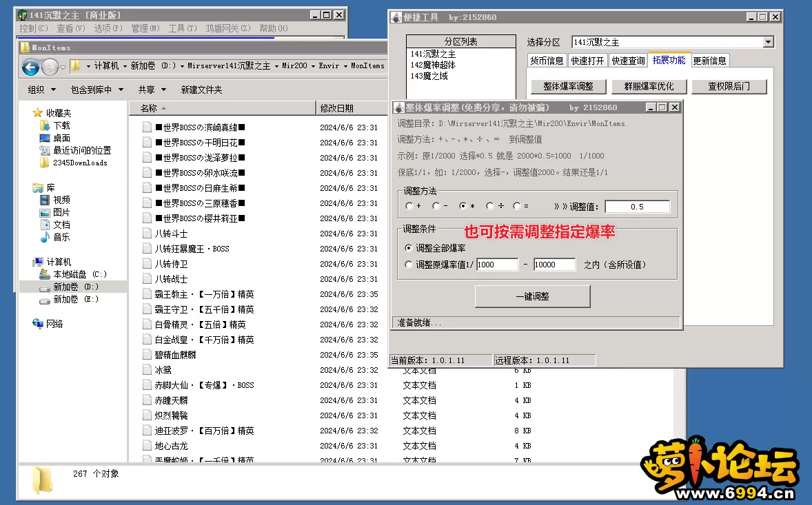Select file icon of 八转斗士
The image size is (812, 505).
(147, 234)
